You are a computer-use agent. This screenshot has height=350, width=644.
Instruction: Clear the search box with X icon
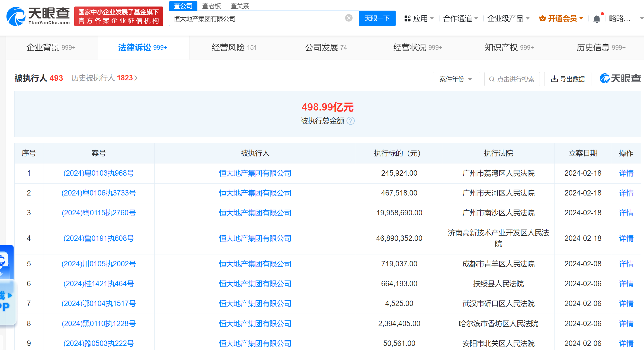tap(349, 18)
